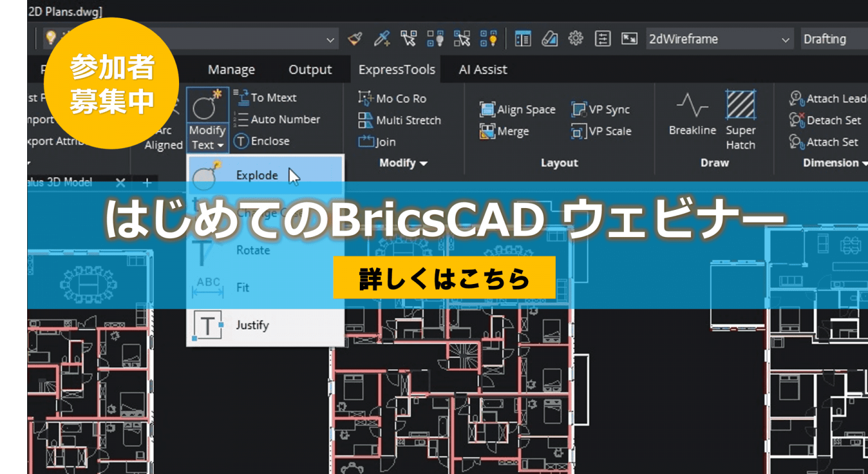Viewport: 868px width, 474px height.
Task: Click the Merge layout tool
Action: (x=505, y=131)
